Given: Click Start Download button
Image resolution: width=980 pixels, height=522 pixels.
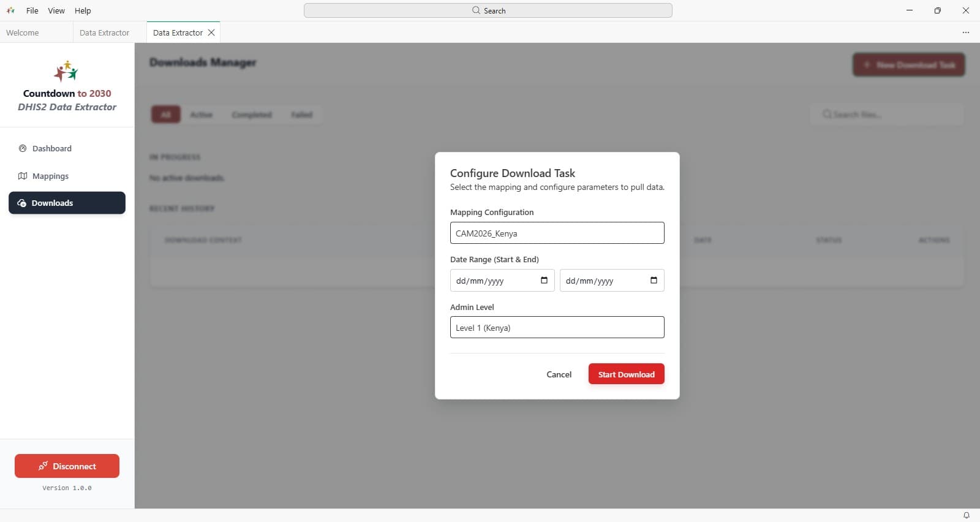Looking at the screenshot, I should tap(626, 374).
